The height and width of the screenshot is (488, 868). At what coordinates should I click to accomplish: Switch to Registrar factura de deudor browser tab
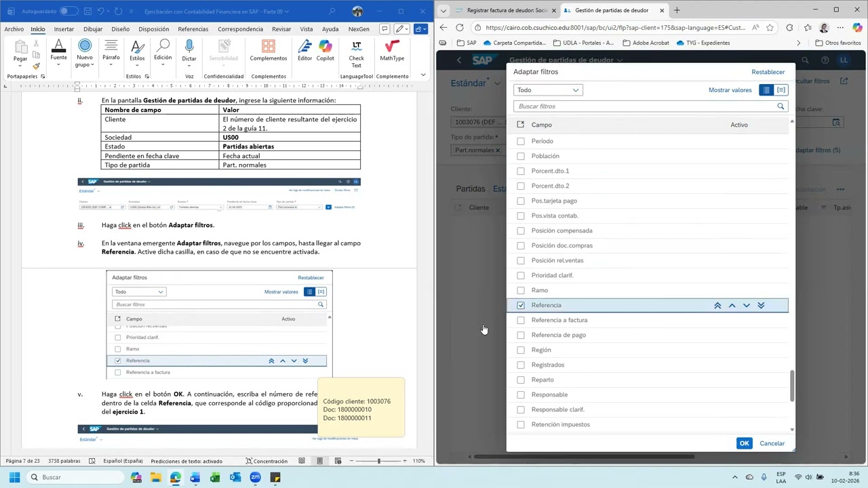point(506,10)
